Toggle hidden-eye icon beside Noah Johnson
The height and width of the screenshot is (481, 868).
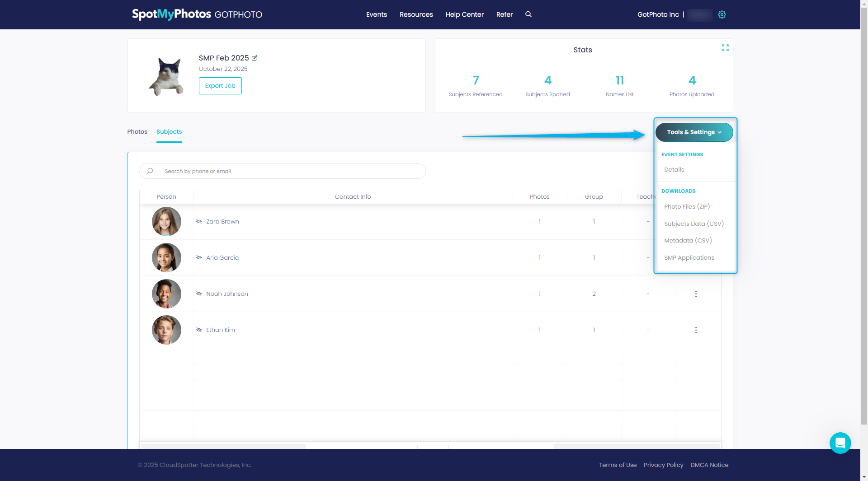tap(199, 294)
